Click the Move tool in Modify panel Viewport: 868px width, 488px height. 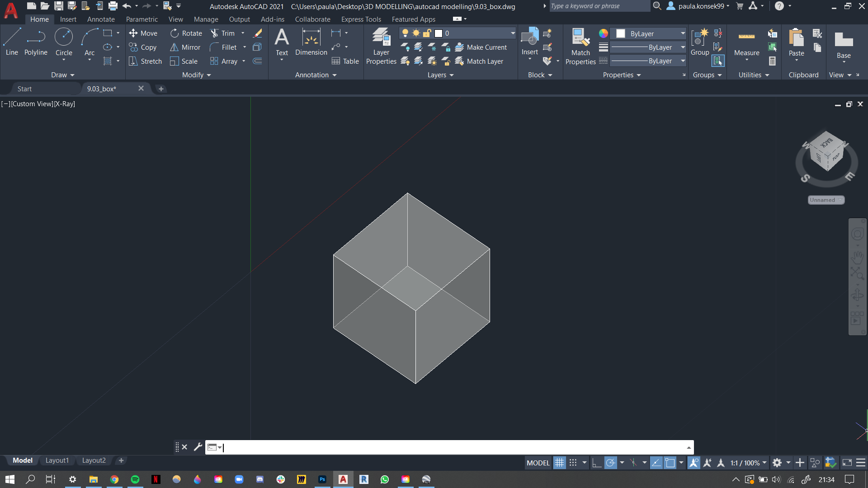tap(143, 33)
